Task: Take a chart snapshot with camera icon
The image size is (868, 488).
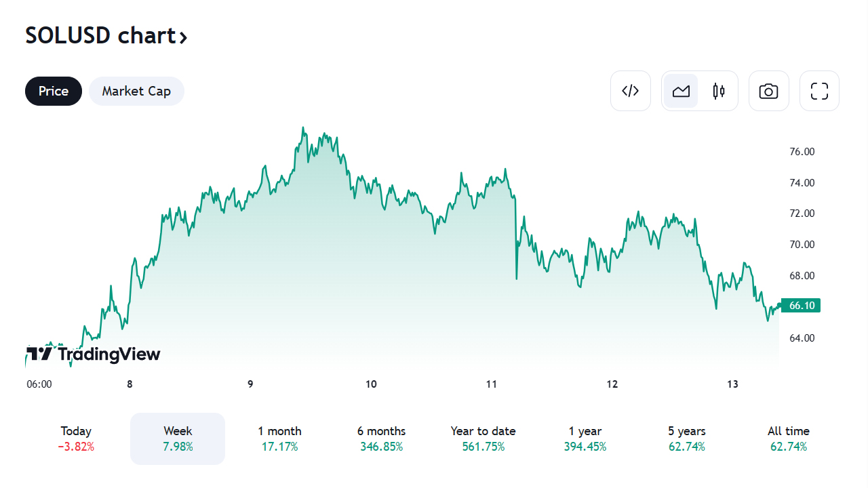Action: 768,91
